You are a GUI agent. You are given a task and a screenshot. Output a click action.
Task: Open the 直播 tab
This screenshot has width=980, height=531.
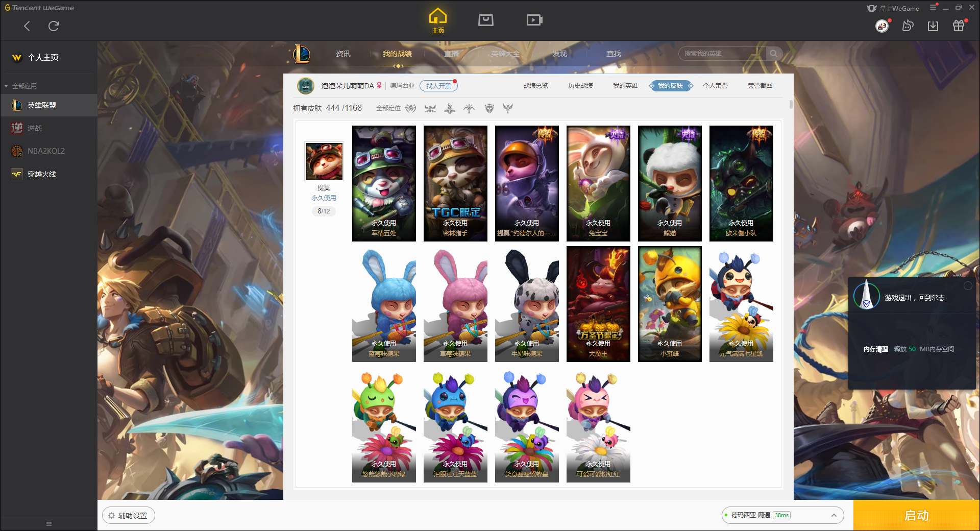tap(451, 54)
